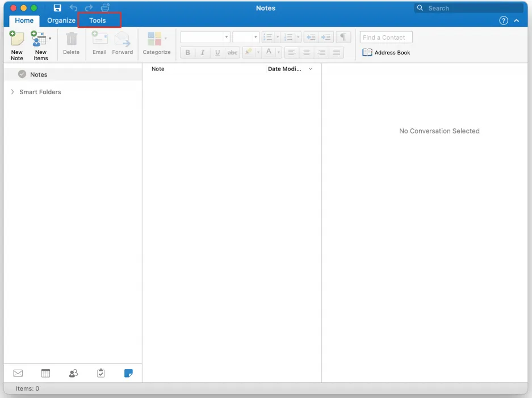Screen dimensions: 532x398
Task: Switch to the Mail view
Action: (x=18, y=373)
